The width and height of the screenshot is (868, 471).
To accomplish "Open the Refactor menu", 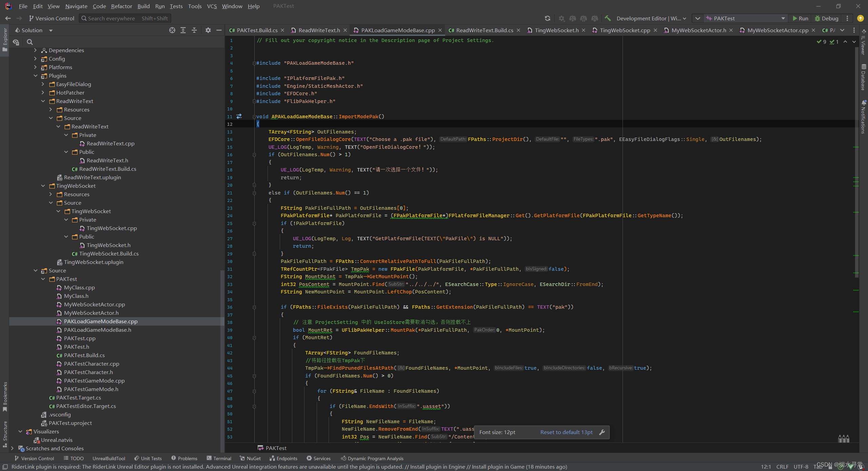I will pos(121,6).
